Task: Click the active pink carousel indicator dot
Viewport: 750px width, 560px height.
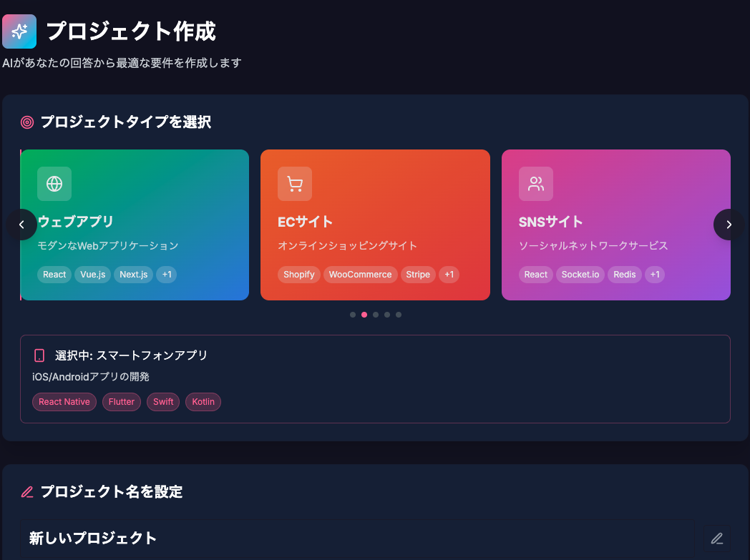Action: click(364, 315)
